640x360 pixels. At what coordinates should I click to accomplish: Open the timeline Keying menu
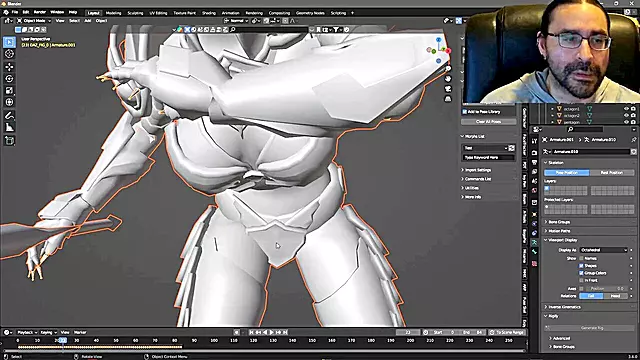[x=48, y=332]
